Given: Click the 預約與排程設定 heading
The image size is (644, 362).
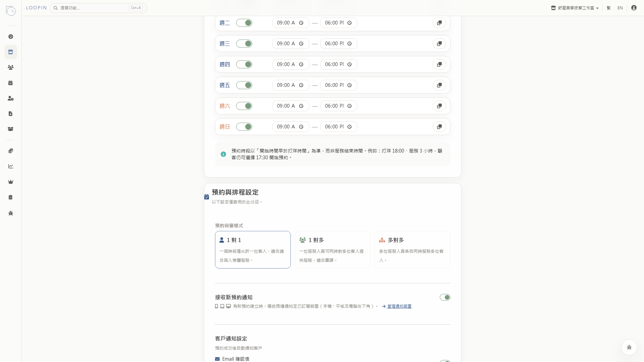Looking at the screenshot, I should click(235, 192).
